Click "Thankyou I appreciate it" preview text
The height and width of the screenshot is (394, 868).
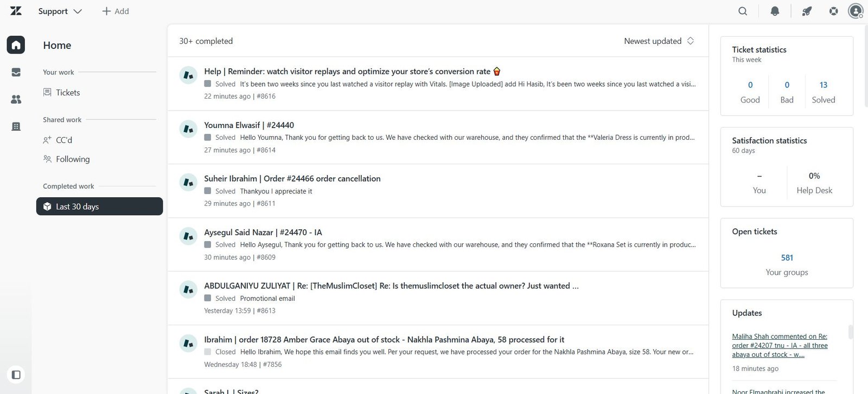tap(276, 191)
